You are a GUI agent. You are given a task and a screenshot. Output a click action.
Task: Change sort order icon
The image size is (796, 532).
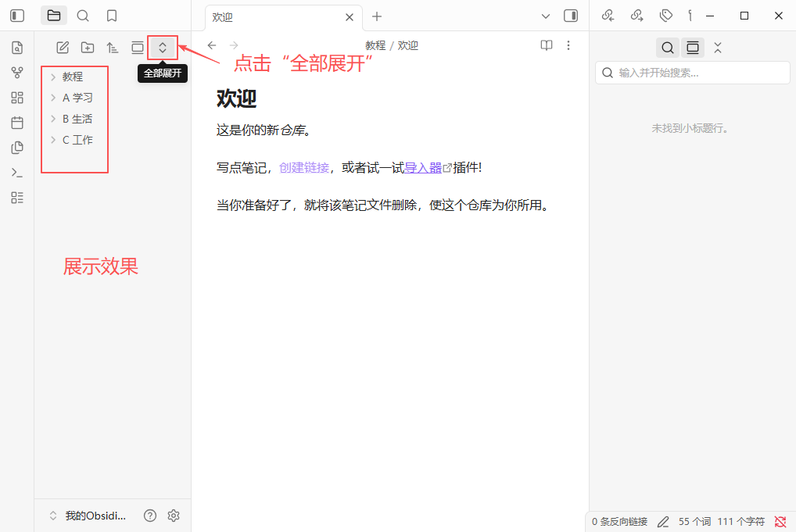(112, 48)
